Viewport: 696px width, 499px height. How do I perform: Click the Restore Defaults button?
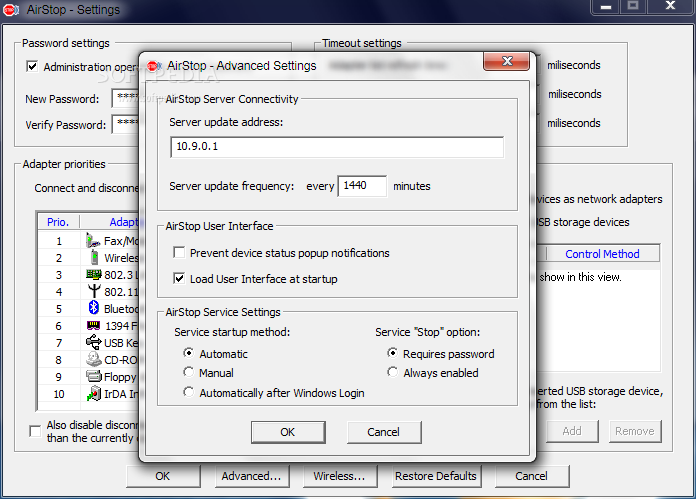pos(436,476)
